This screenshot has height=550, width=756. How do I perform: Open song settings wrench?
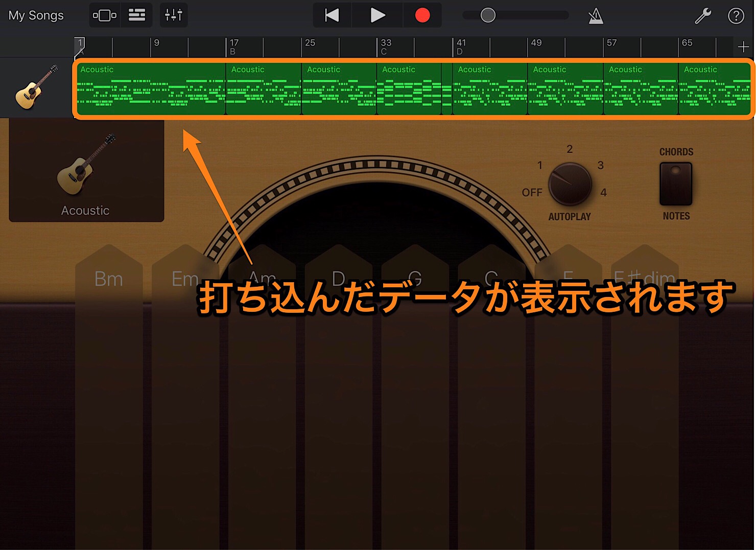[703, 16]
